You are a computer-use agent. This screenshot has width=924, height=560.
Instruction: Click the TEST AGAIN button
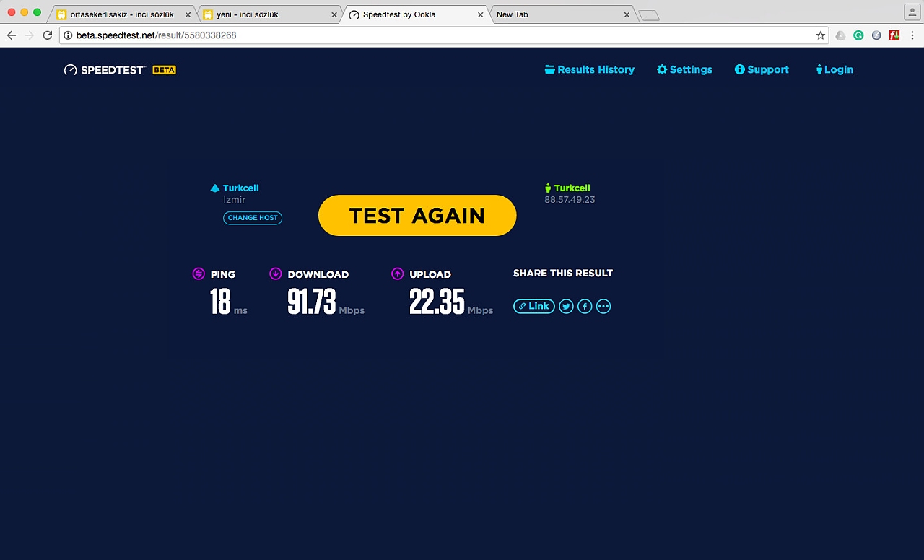point(417,215)
